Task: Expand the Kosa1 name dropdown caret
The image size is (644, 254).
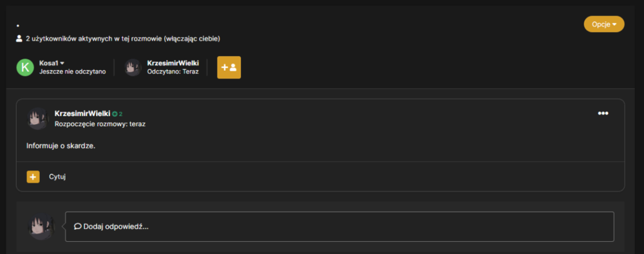Action: point(62,63)
